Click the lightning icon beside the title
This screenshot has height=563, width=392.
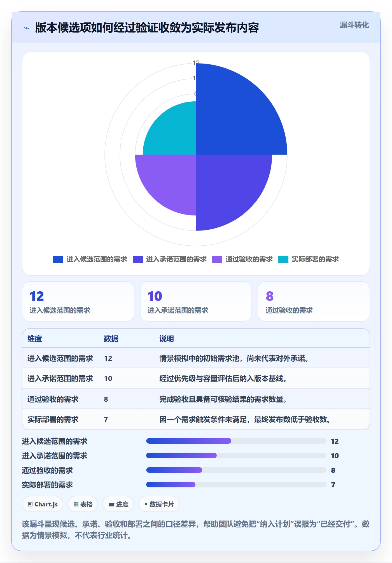27,28
